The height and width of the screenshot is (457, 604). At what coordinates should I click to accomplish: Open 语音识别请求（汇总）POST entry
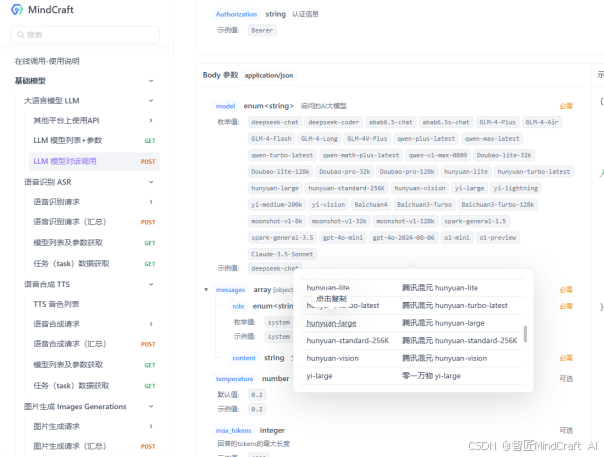[94, 222]
